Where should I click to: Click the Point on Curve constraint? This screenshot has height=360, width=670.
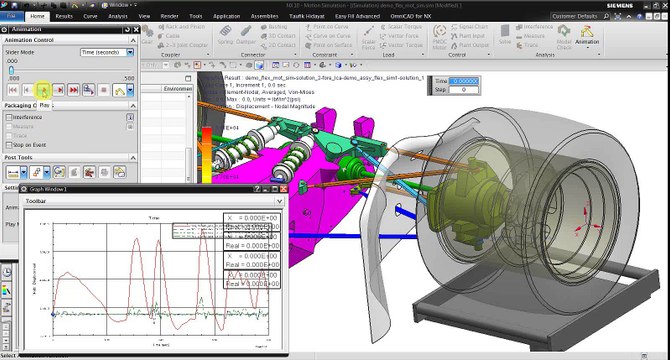tap(327, 26)
